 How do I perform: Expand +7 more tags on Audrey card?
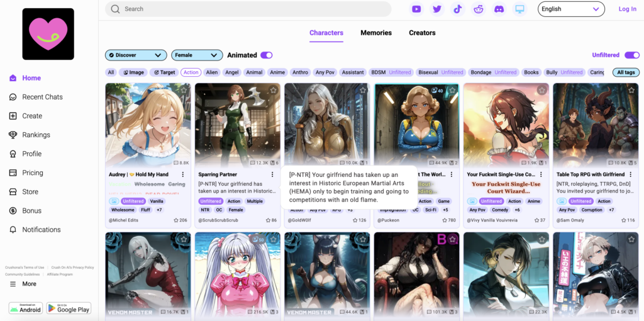(x=159, y=210)
